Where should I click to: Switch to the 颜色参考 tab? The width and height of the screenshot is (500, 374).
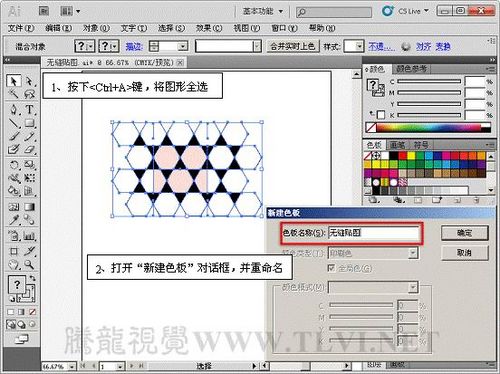click(411, 69)
